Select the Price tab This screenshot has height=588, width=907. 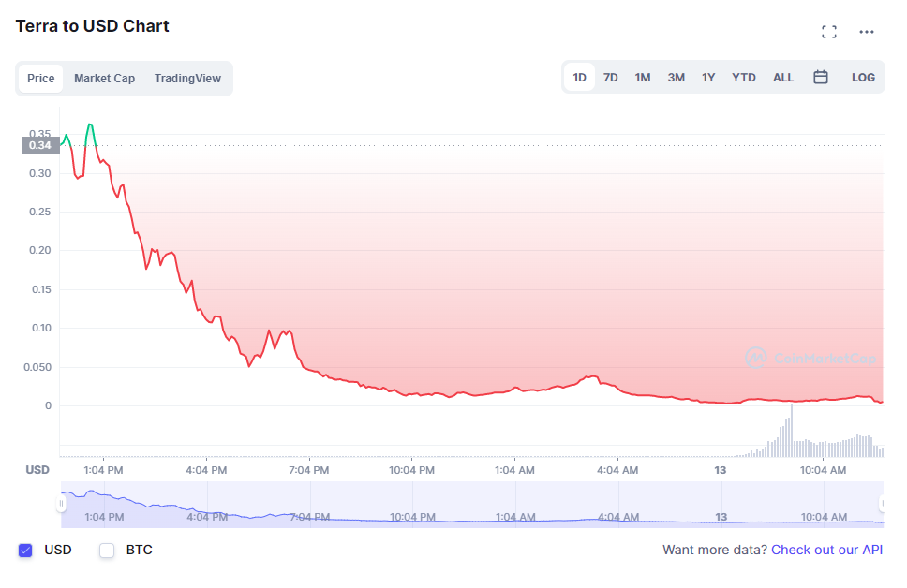[40, 79]
